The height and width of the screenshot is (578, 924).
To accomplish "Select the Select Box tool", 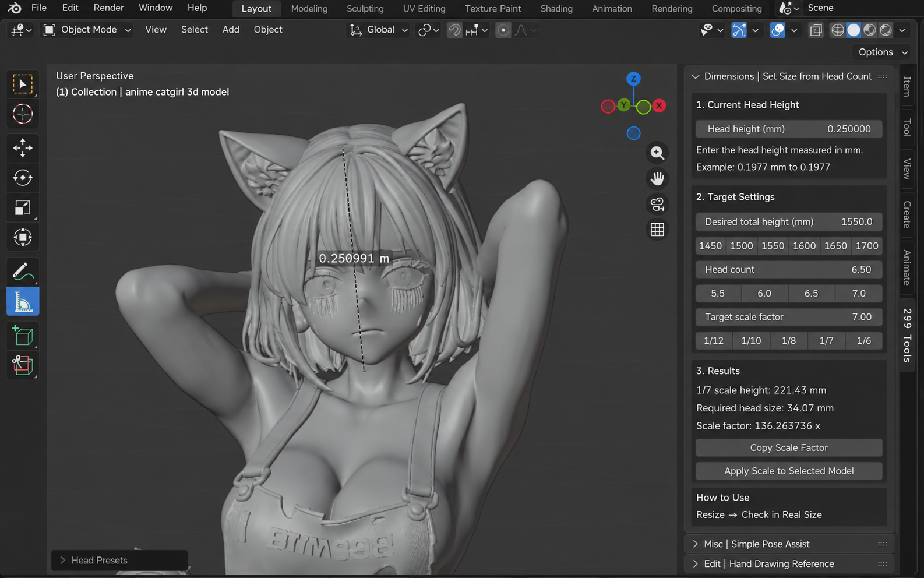I will click(x=23, y=84).
